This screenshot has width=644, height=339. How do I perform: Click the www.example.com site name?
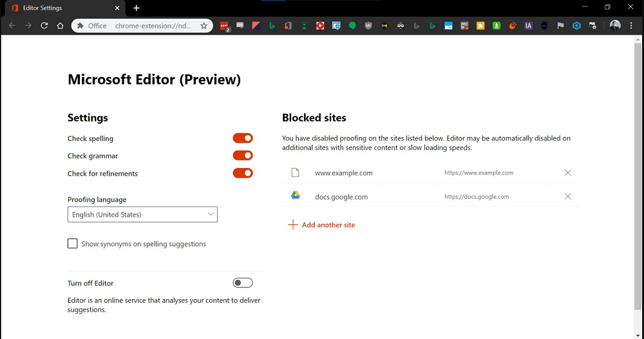(344, 173)
